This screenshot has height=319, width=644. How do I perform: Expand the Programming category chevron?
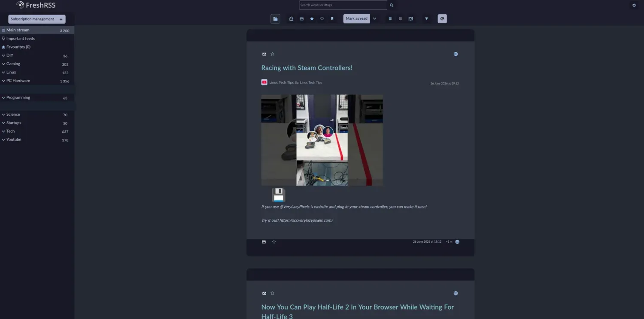[3, 97]
